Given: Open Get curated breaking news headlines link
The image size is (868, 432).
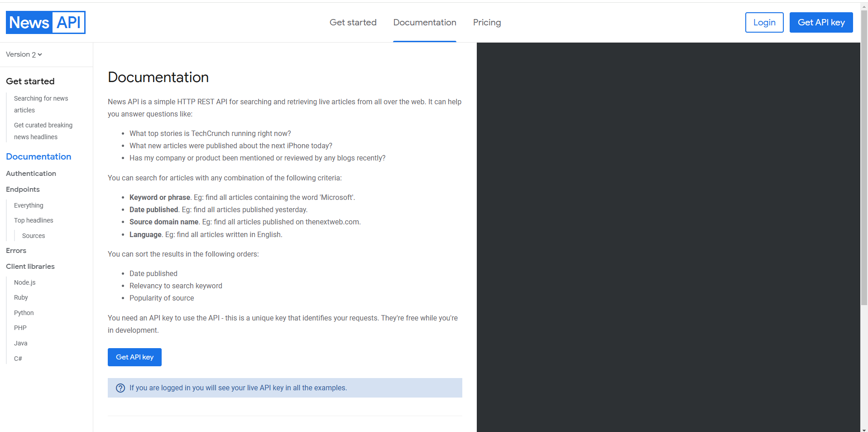Looking at the screenshot, I should pos(43,131).
